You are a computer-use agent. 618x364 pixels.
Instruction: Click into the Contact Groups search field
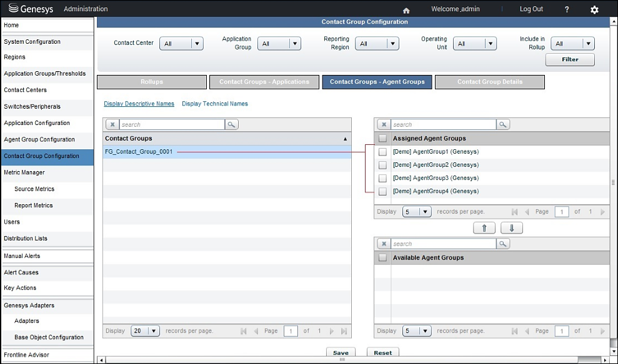pos(172,124)
